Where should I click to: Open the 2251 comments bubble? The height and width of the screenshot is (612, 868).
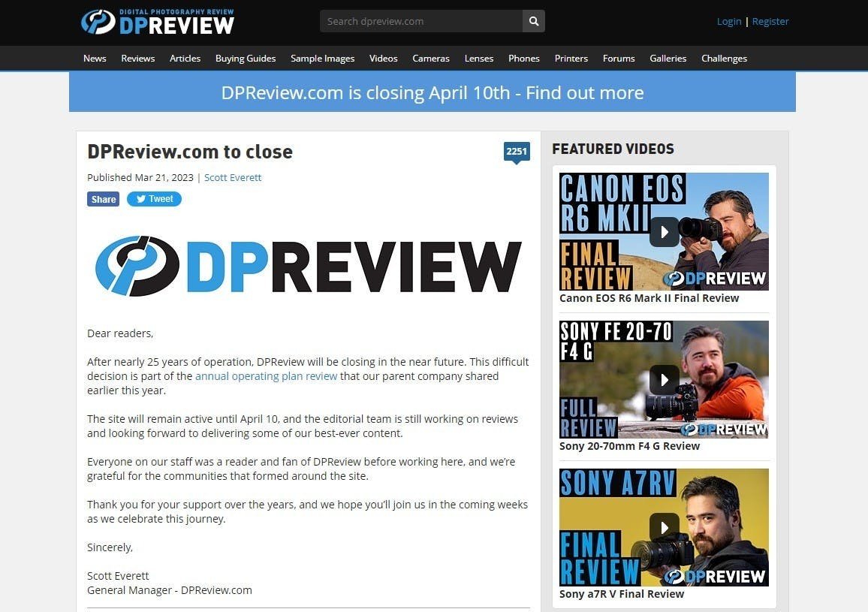pyautogui.click(x=516, y=152)
